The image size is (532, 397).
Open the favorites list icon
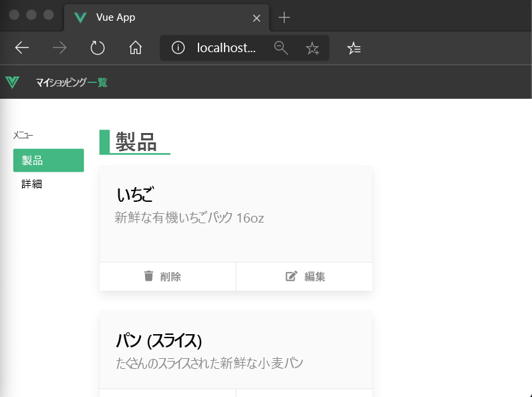pos(354,48)
